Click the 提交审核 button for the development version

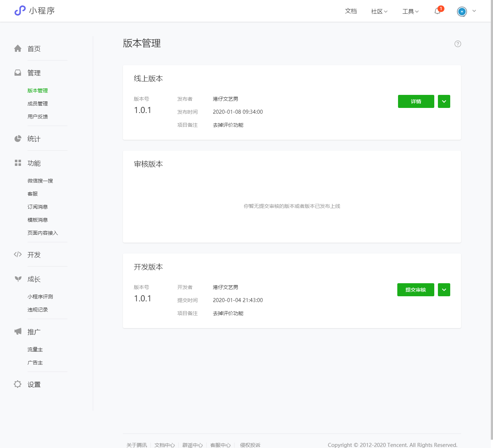coord(415,290)
